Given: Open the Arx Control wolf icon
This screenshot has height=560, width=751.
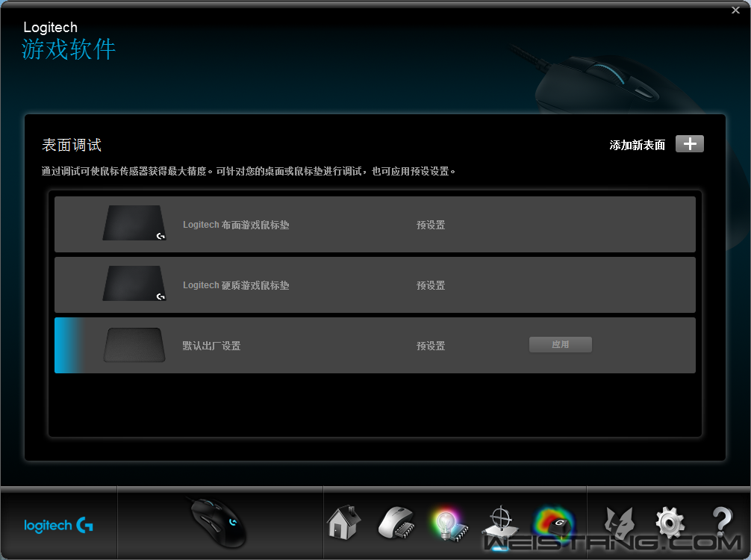Looking at the screenshot, I should (x=618, y=522).
